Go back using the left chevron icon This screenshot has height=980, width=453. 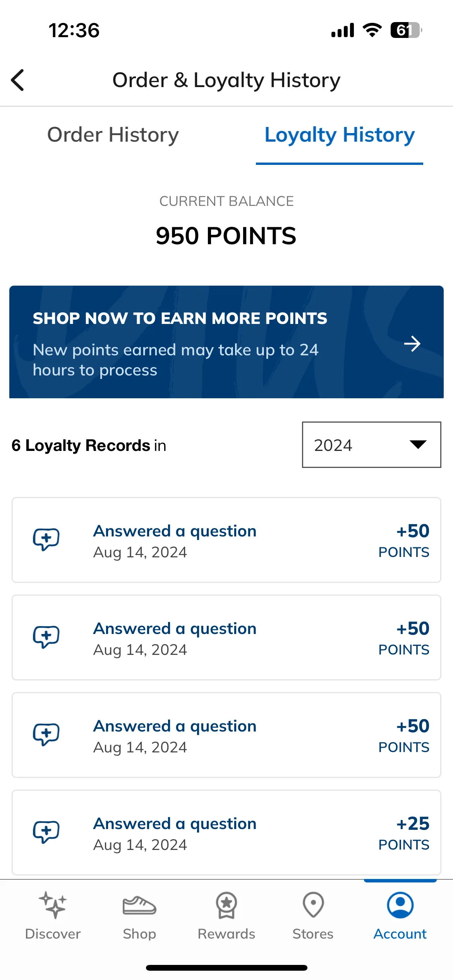coord(18,80)
